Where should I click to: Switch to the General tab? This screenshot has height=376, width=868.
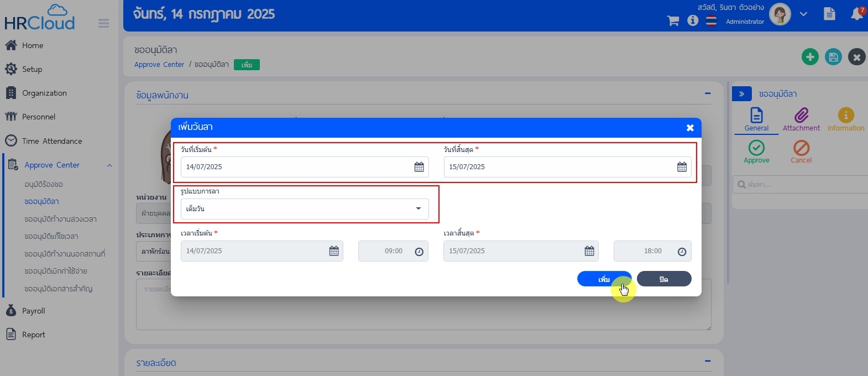click(x=756, y=119)
